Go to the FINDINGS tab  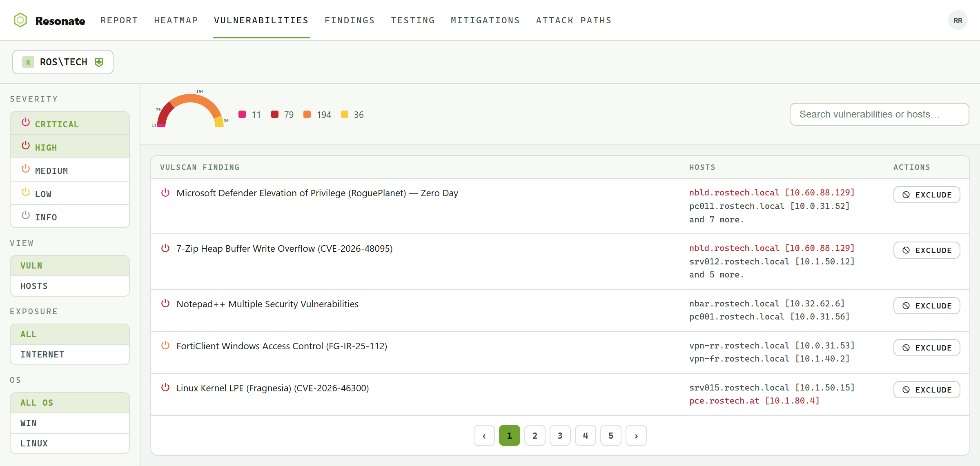point(350,20)
